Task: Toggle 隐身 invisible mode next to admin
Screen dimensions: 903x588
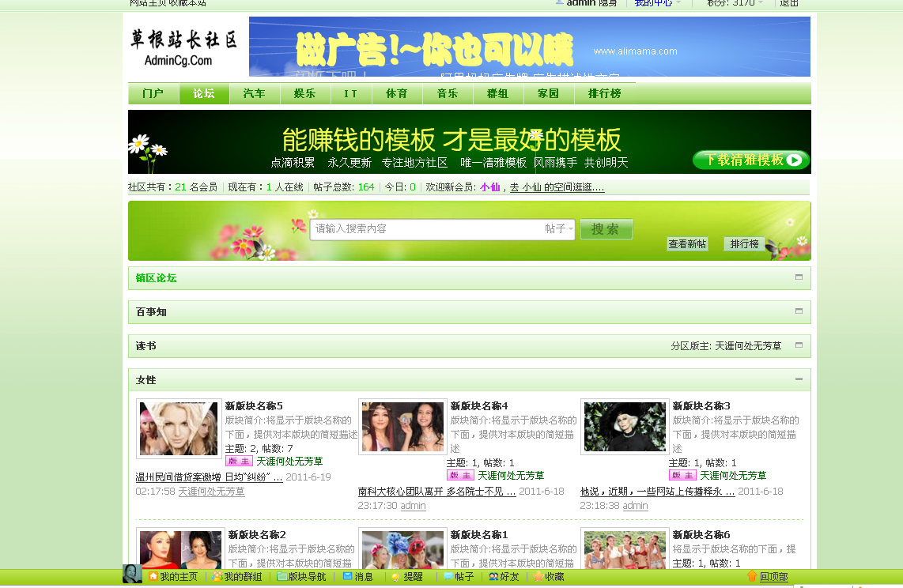Action: [607, 3]
